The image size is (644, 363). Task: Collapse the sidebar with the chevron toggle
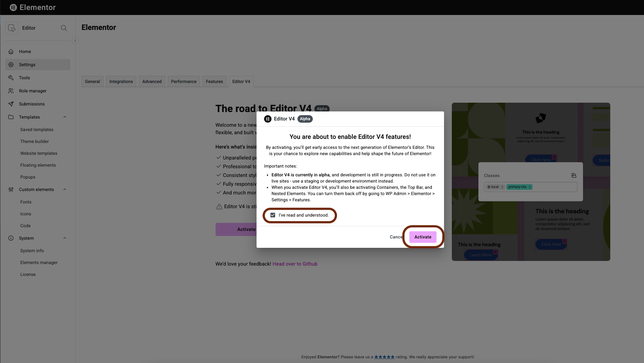point(75,41)
